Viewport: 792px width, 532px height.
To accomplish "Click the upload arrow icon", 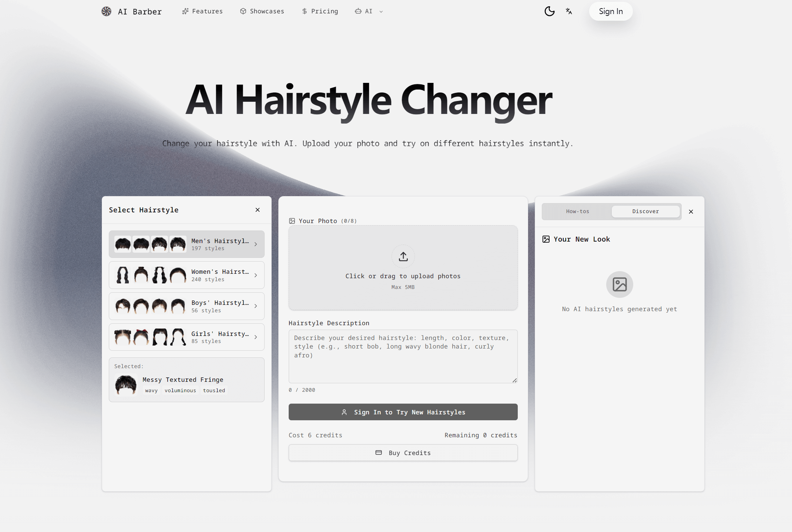I will pos(403,256).
